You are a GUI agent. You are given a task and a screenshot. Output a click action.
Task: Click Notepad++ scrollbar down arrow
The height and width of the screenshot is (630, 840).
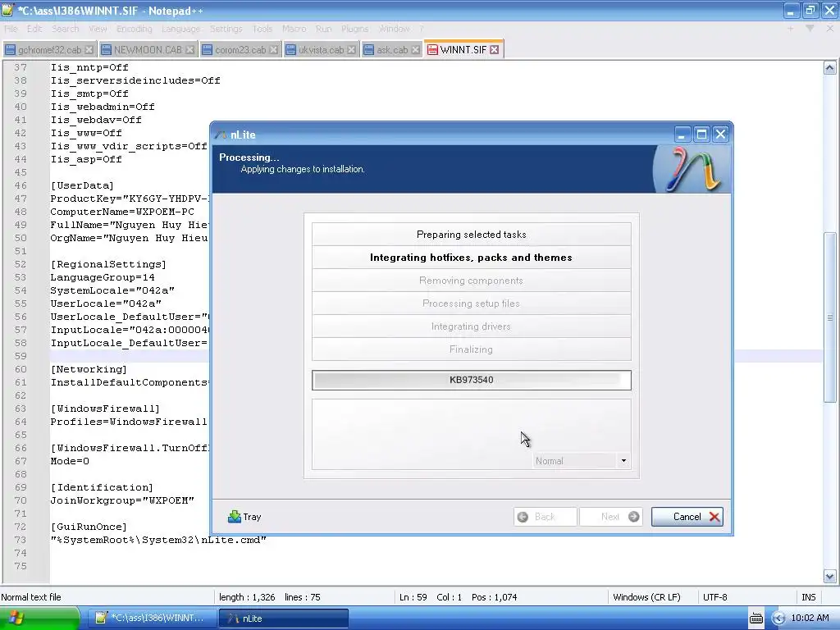tap(829, 577)
